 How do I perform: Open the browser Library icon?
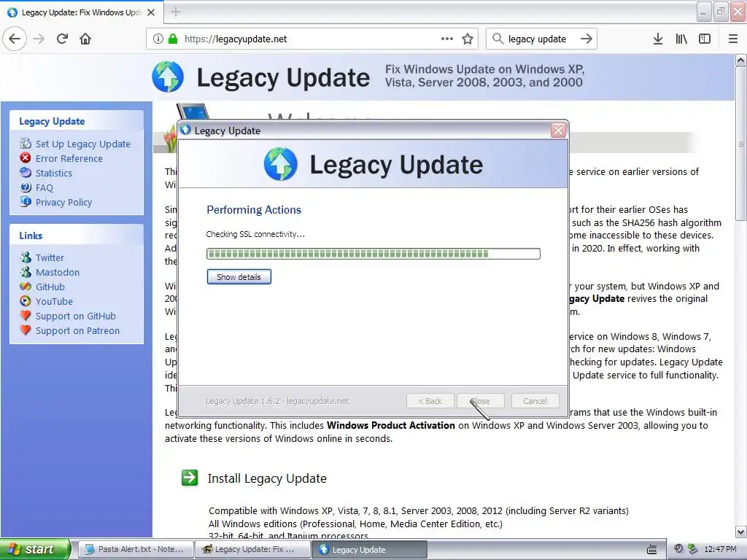(681, 39)
